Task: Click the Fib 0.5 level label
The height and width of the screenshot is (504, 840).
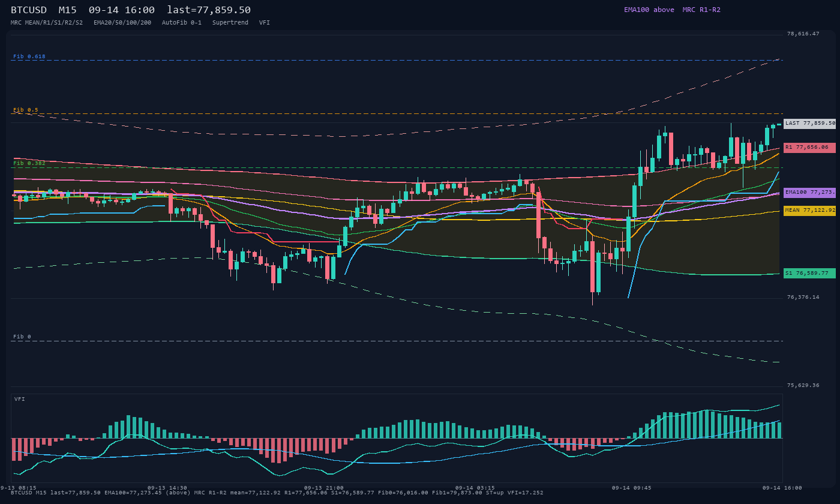Action: click(x=26, y=110)
